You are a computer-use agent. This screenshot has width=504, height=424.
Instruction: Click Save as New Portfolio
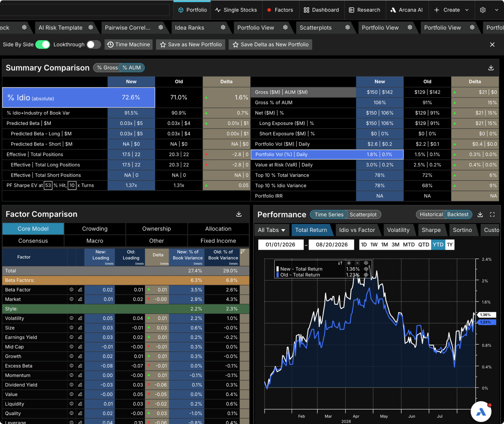[191, 44]
